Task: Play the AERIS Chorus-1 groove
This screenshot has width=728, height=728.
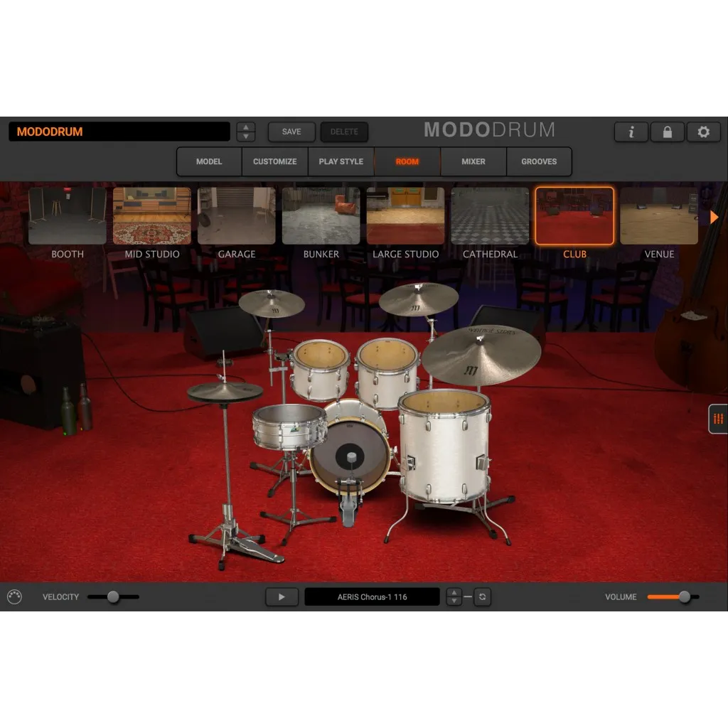Action: (x=282, y=596)
